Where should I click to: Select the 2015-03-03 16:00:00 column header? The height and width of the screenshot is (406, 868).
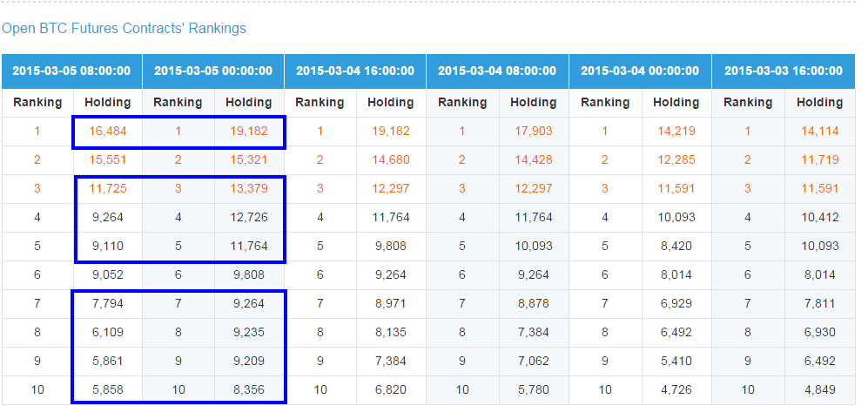pos(784,71)
